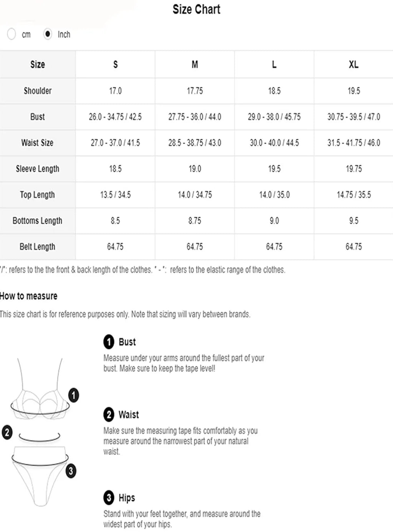Click the number 2 Waist badge icon
Image resolution: width=393 pixels, height=532 pixels.
pyautogui.click(x=109, y=414)
